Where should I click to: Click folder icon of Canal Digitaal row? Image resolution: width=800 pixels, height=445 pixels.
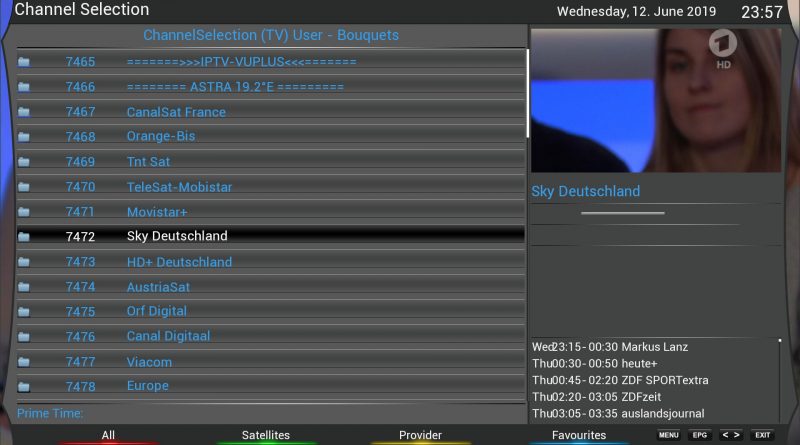[23, 337]
